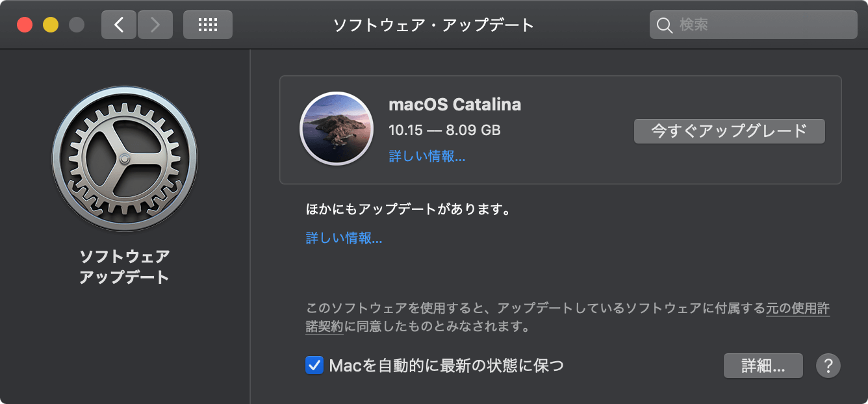Click the ソフトウェア・アップデート window title
The height and width of the screenshot is (404, 868).
click(434, 25)
